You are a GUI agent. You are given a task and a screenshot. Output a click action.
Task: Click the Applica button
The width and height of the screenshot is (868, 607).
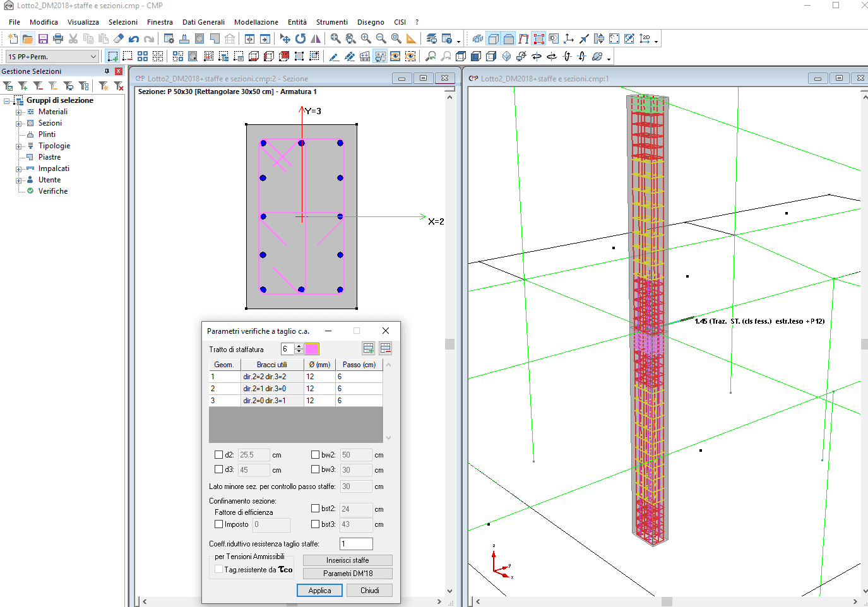(x=319, y=591)
